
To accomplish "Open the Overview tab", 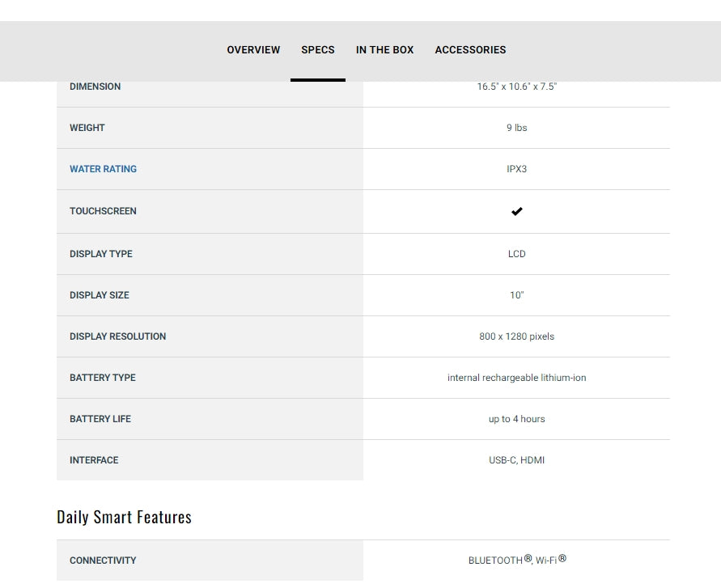I will [253, 50].
